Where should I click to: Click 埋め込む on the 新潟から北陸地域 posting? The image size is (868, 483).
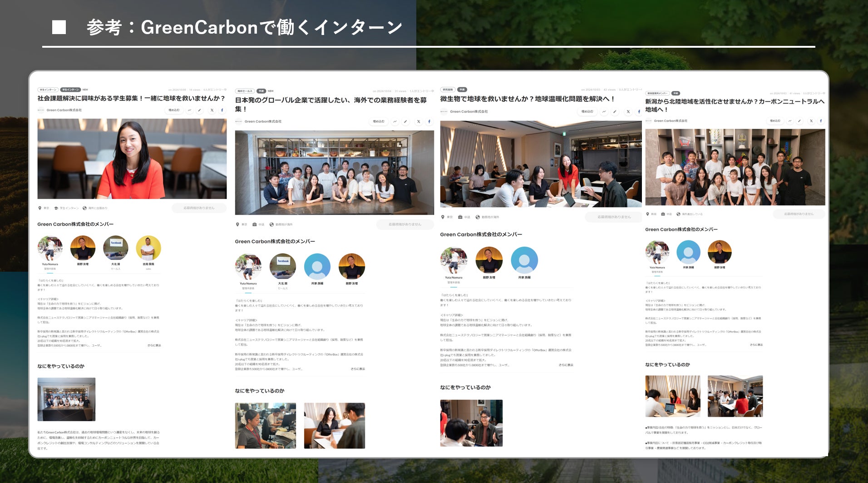775,121
